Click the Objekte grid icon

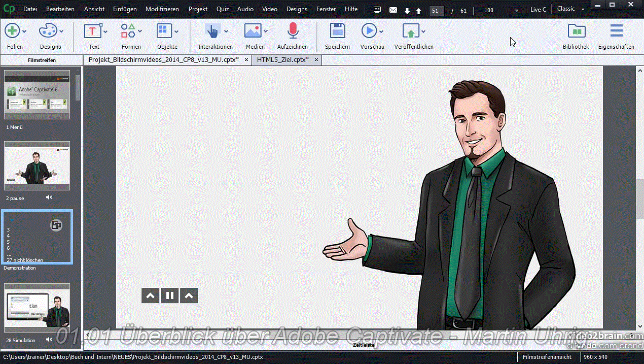164,31
